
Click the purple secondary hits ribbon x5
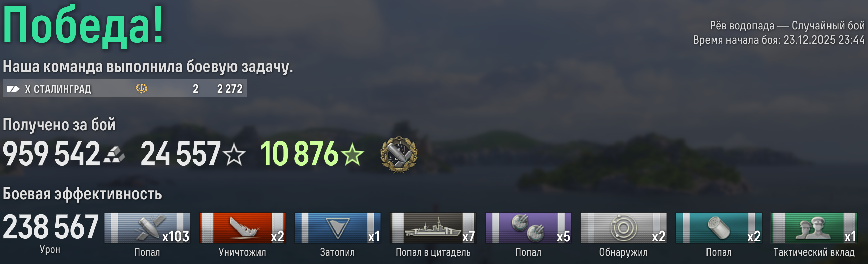point(528,228)
